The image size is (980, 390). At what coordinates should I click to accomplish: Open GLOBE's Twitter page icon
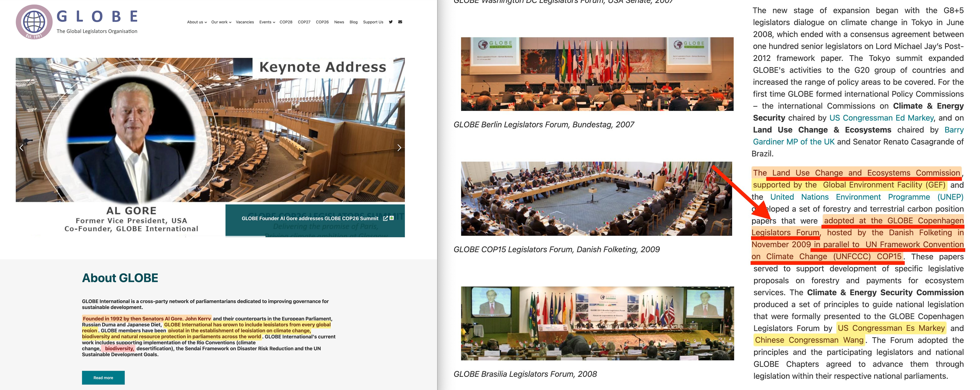pyautogui.click(x=391, y=22)
